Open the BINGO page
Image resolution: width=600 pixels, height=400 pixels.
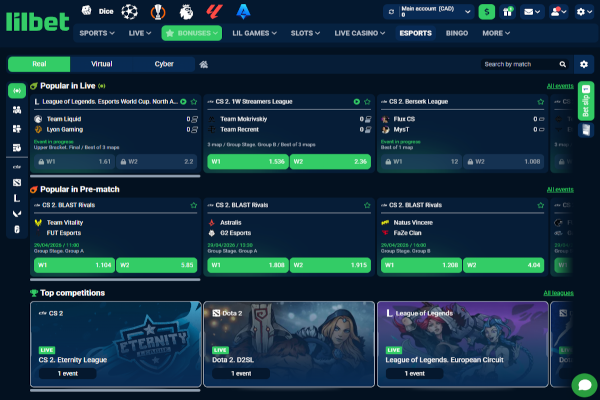[457, 33]
